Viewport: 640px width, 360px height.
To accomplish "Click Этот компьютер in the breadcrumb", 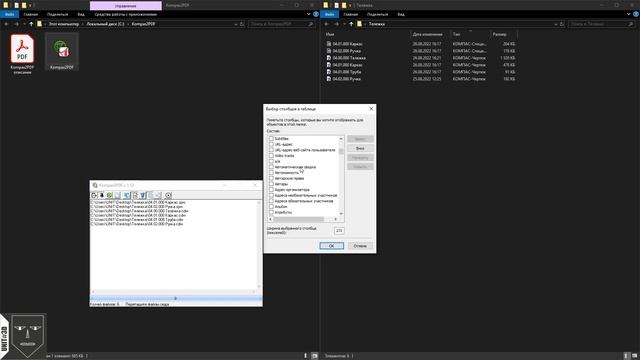I will tap(64, 24).
